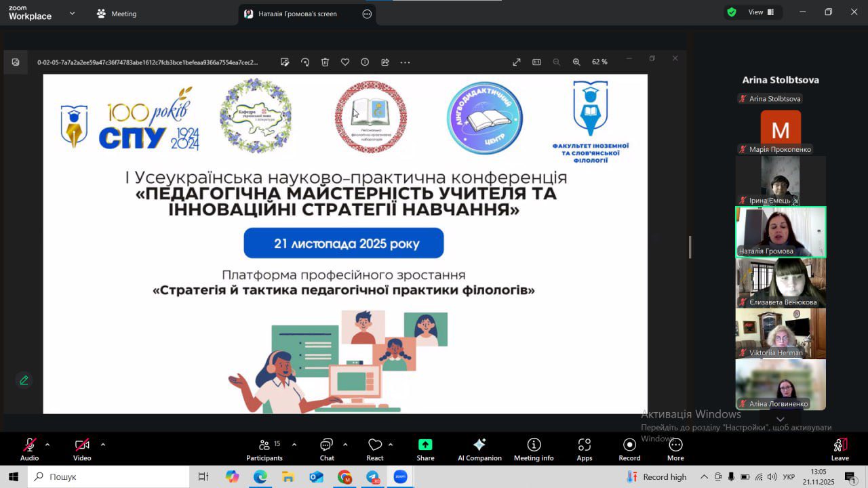
Task: Open AI Companion
Action: click(479, 449)
